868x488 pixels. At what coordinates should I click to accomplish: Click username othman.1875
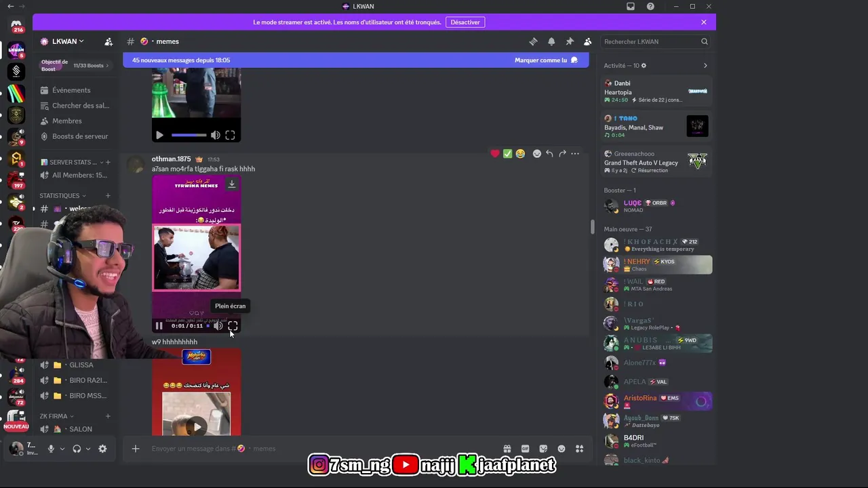[x=171, y=159]
